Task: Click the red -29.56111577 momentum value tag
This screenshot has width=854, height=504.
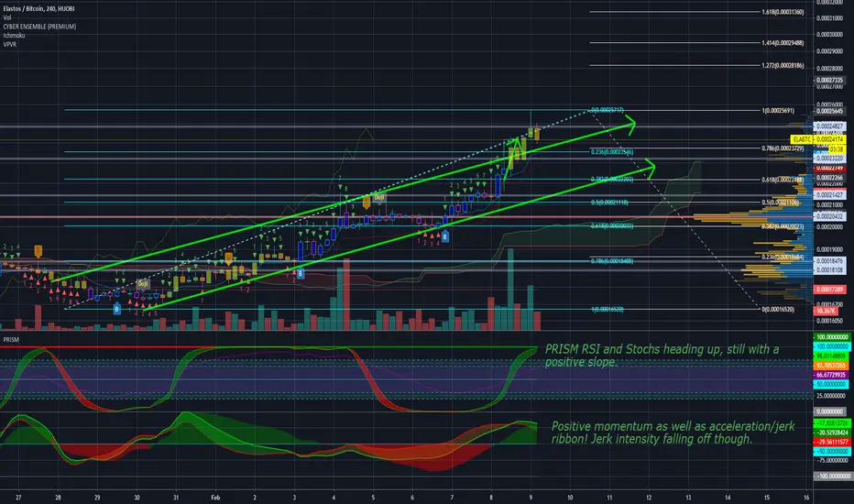Action: coord(831,442)
